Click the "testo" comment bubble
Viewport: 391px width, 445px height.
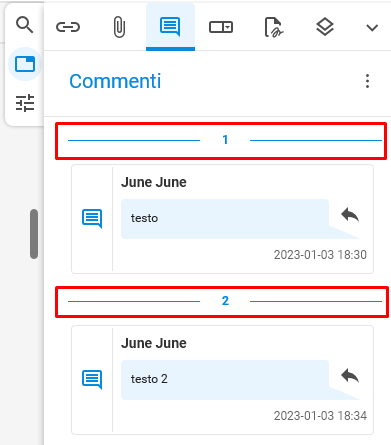click(x=225, y=219)
